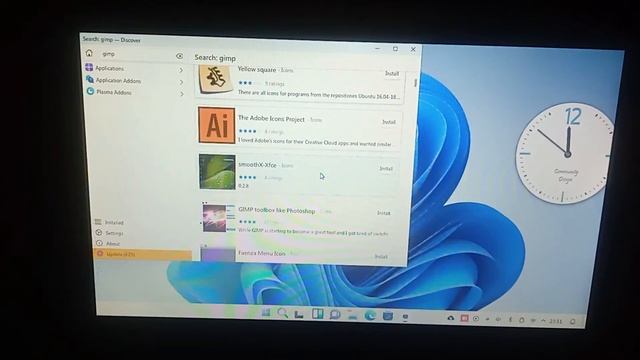Image resolution: width=640 pixels, height=360 pixels.
Task: Install smoothX-Xfce theme
Action: point(386,169)
